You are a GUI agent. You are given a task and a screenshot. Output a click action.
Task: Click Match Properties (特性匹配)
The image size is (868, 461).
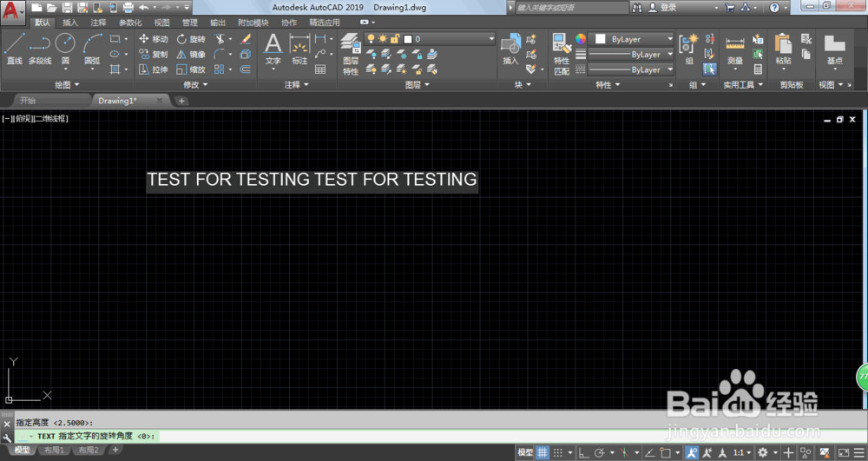[x=562, y=54]
